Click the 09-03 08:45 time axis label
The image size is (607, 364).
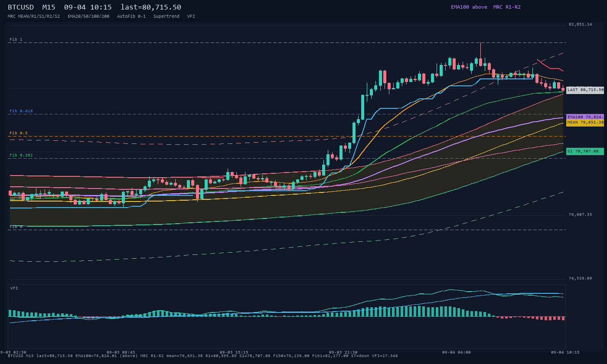[x=121, y=352]
